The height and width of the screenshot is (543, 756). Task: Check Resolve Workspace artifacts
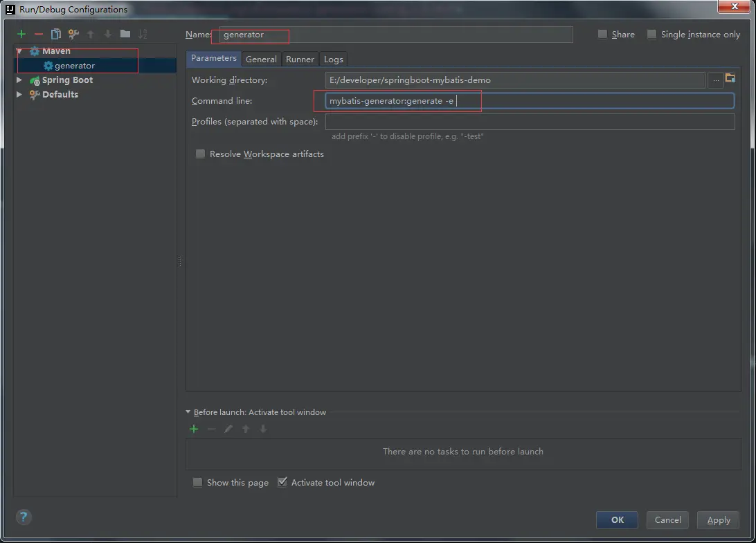click(200, 154)
